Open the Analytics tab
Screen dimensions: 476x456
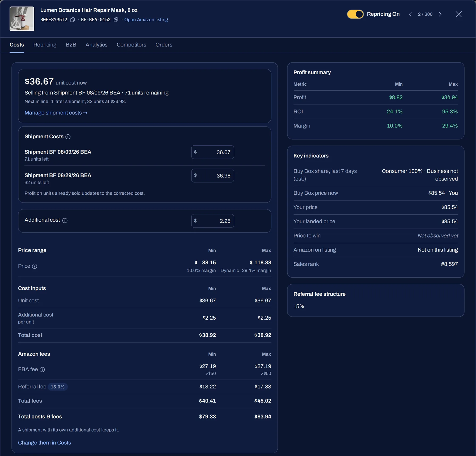96,45
